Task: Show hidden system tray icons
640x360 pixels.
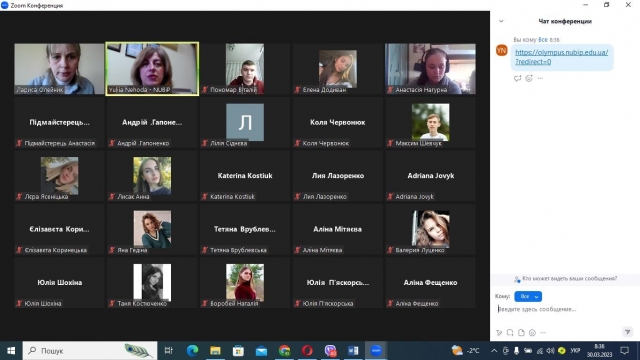Action: (x=494, y=351)
